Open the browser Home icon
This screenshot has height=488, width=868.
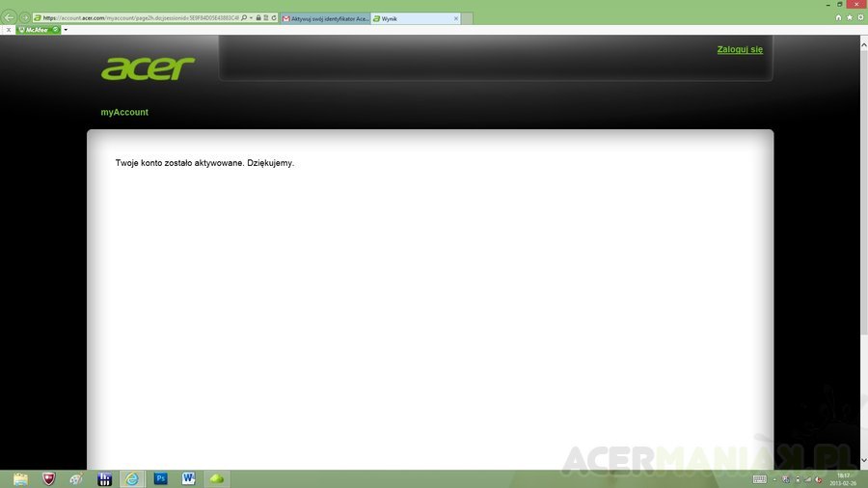point(838,17)
